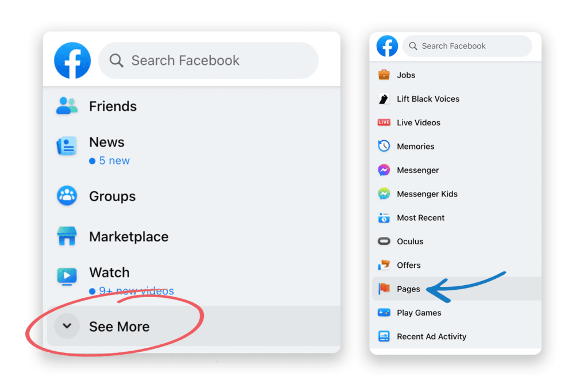Open the 9+ new videos link
This screenshot has height=388, width=588.
click(x=131, y=291)
